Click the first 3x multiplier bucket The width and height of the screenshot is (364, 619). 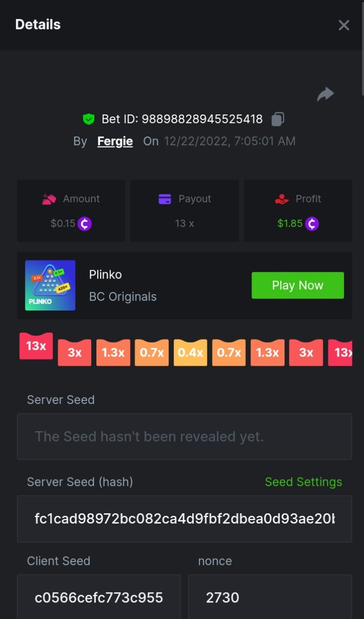click(x=75, y=353)
